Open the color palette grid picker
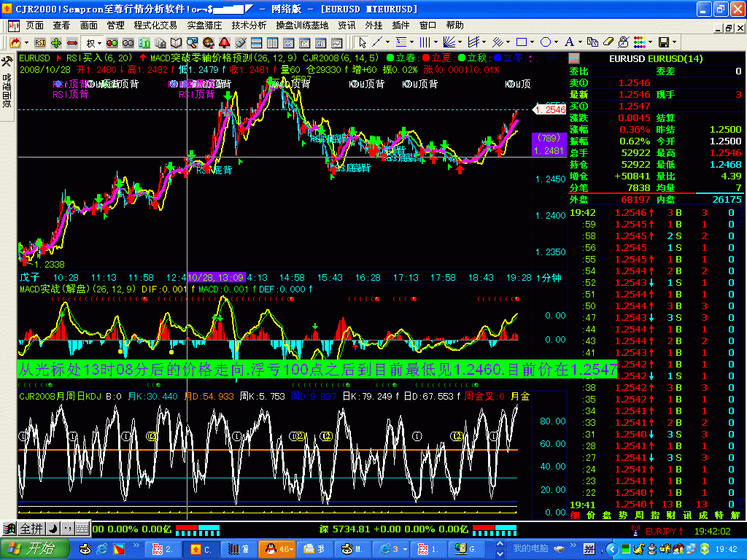Image resolution: width=747 pixels, height=560 pixels. point(640,42)
